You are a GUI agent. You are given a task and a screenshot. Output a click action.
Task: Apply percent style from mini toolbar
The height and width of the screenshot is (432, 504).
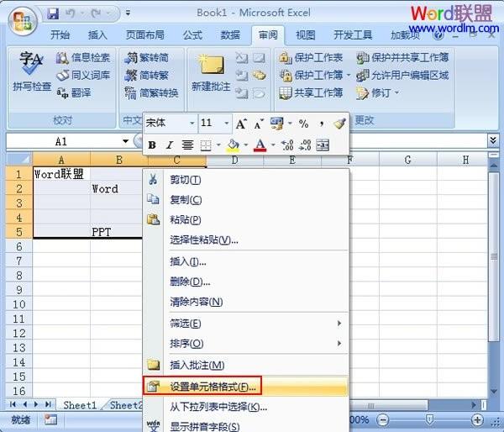click(x=303, y=124)
